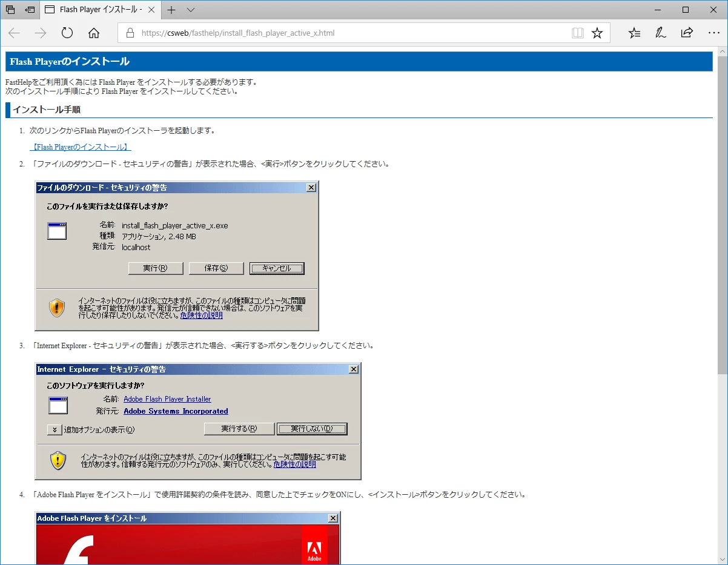This screenshot has width=728, height=565.
Task: Click Adobe Flash Player Installer name link
Action: [x=167, y=399]
